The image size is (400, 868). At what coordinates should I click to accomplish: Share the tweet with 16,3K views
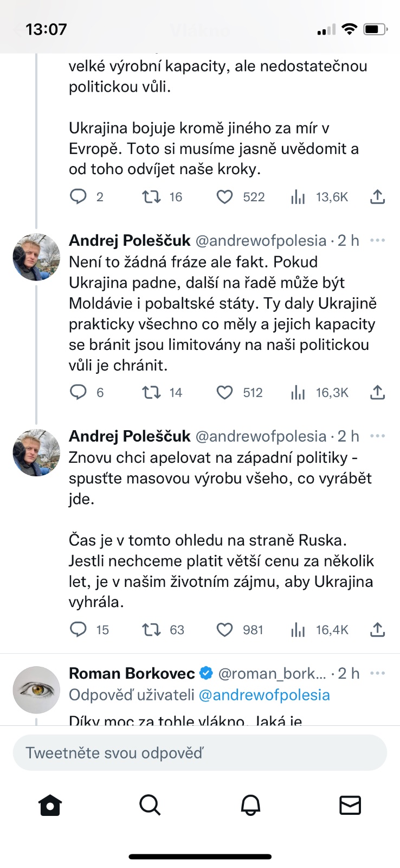(377, 392)
